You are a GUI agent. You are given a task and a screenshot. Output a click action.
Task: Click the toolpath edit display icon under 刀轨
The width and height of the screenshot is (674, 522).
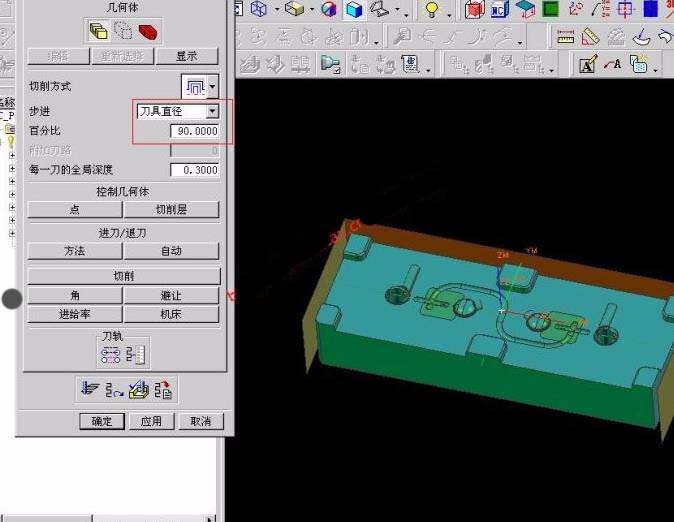click(110, 356)
